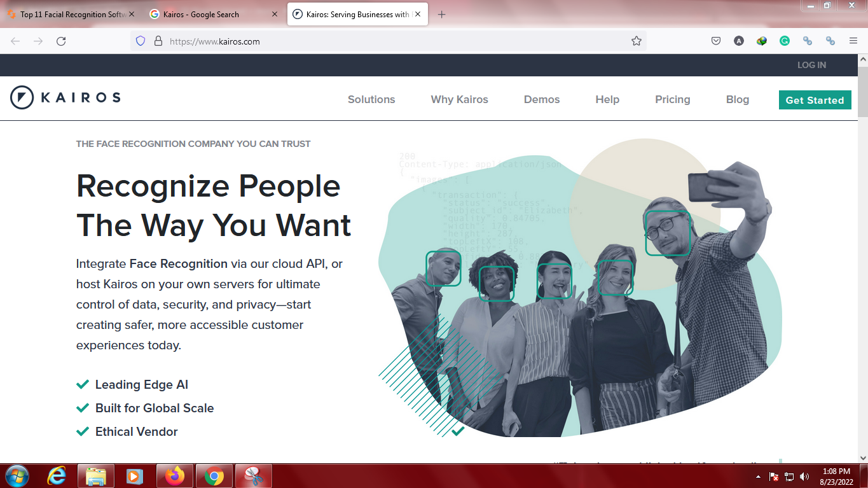
Task: Open Windows Media Player from the taskbar
Action: 134,476
